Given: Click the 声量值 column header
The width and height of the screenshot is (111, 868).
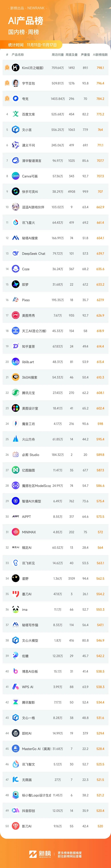Looking at the screenshot, I should 85,55.
